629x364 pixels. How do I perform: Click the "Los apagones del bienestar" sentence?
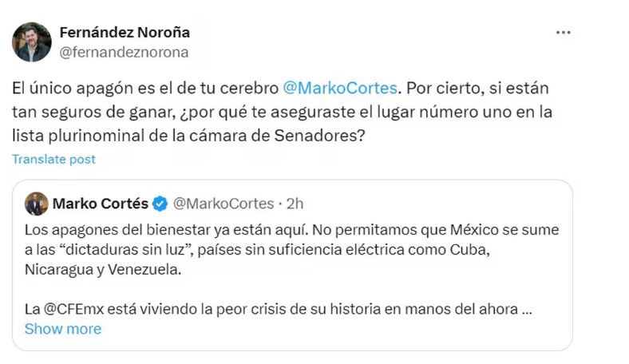click(112, 230)
